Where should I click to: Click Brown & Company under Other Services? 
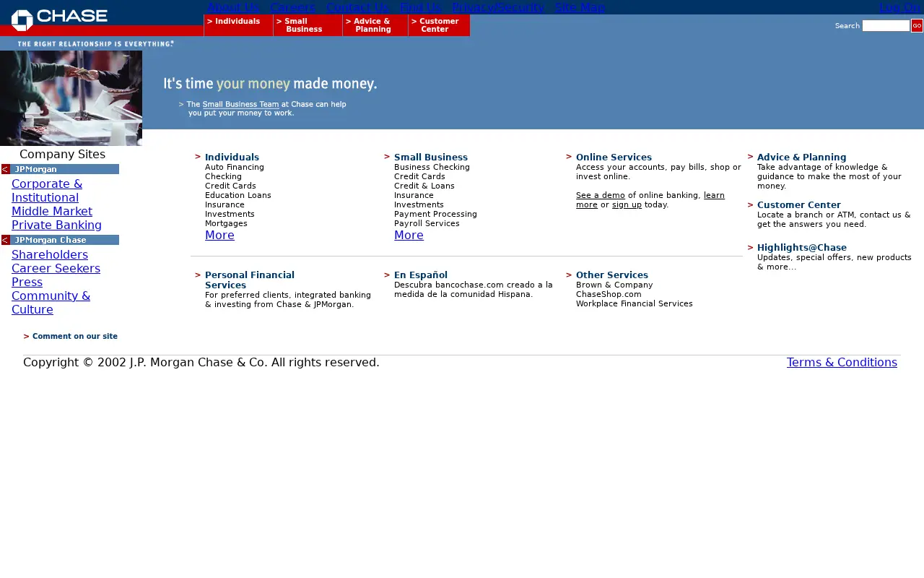click(x=614, y=285)
